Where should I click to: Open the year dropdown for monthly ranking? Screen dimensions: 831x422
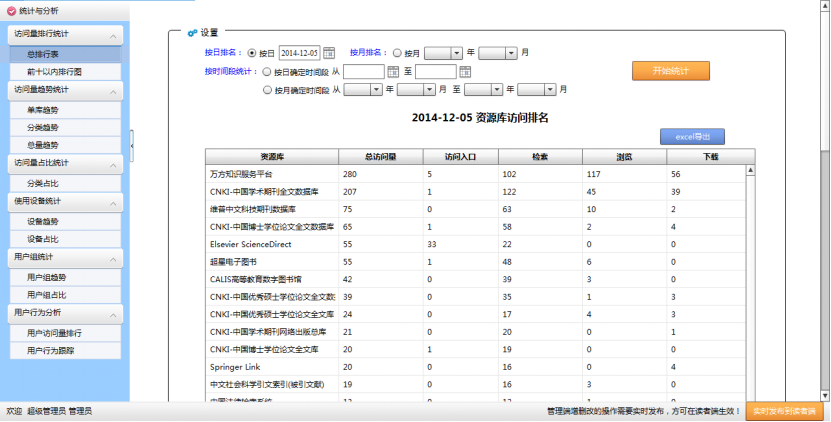(x=443, y=53)
